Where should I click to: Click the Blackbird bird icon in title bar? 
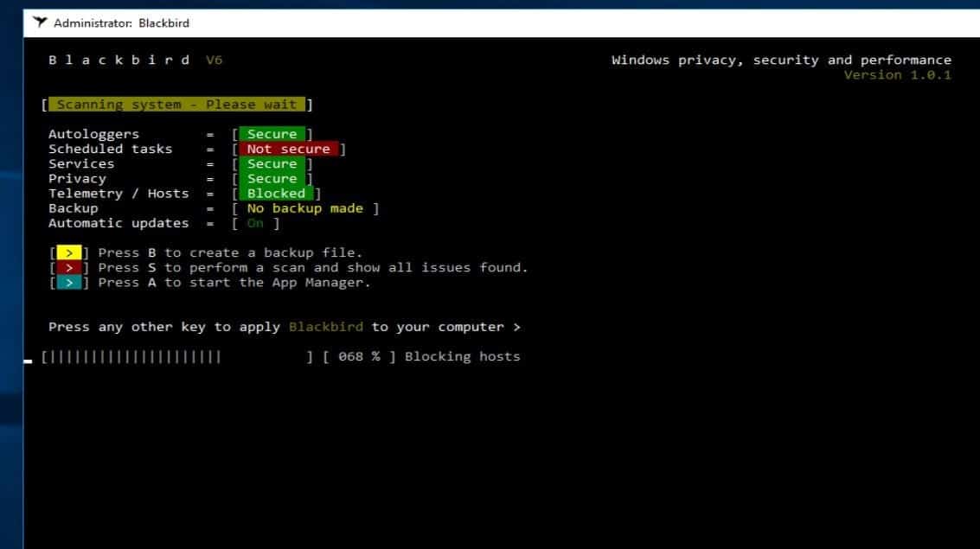pyautogui.click(x=40, y=22)
